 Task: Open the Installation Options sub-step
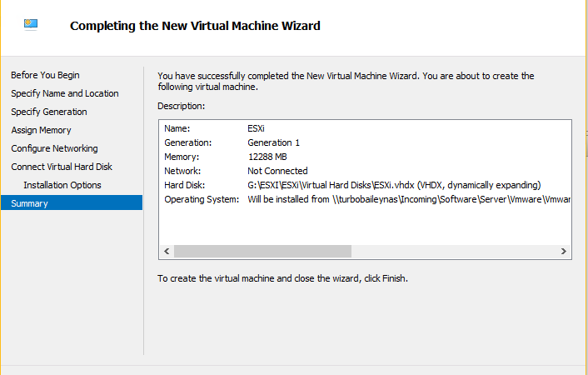pyautogui.click(x=62, y=185)
